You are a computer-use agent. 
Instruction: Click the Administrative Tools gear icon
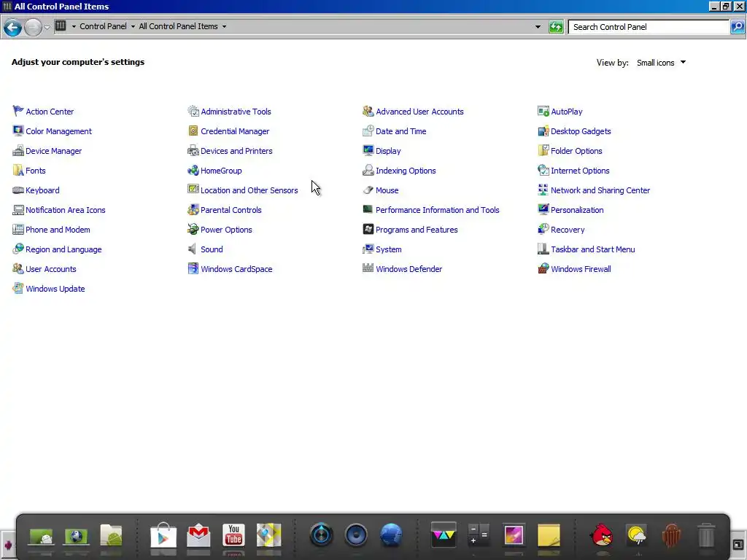coord(193,111)
